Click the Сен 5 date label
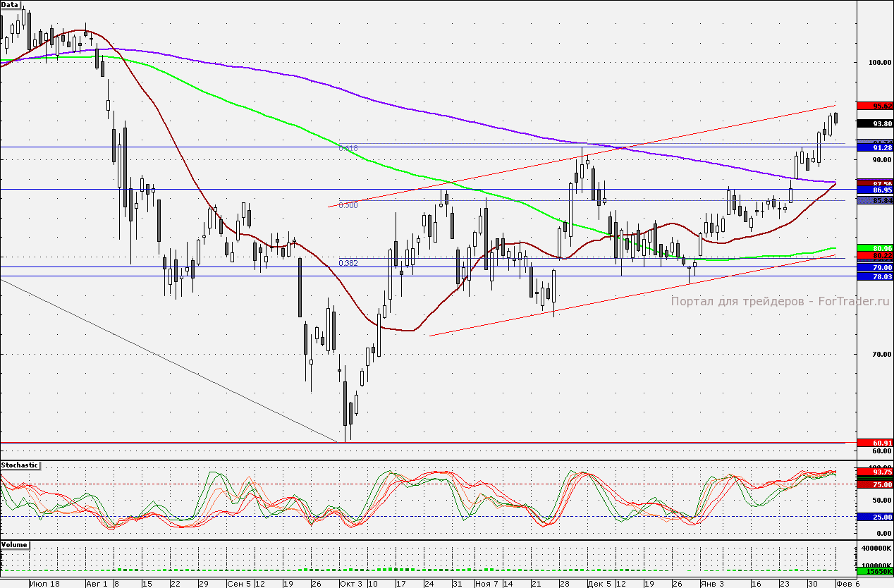Viewport: 894px width, 588px height. (x=239, y=584)
